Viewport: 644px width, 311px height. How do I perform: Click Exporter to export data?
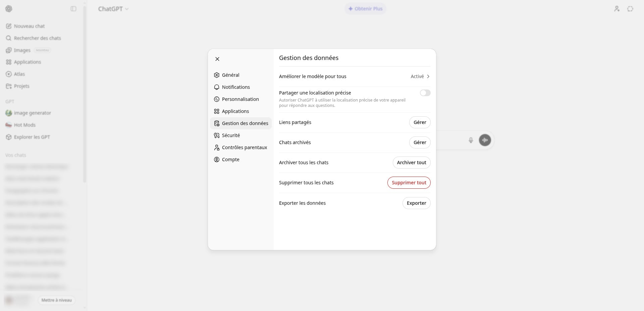pos(416,203)
